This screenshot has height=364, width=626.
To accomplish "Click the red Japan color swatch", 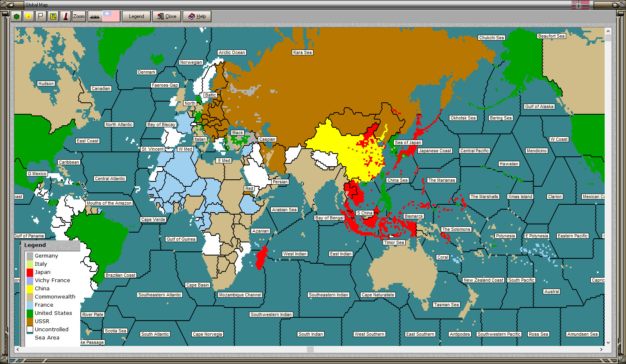I will coord(29,272).
